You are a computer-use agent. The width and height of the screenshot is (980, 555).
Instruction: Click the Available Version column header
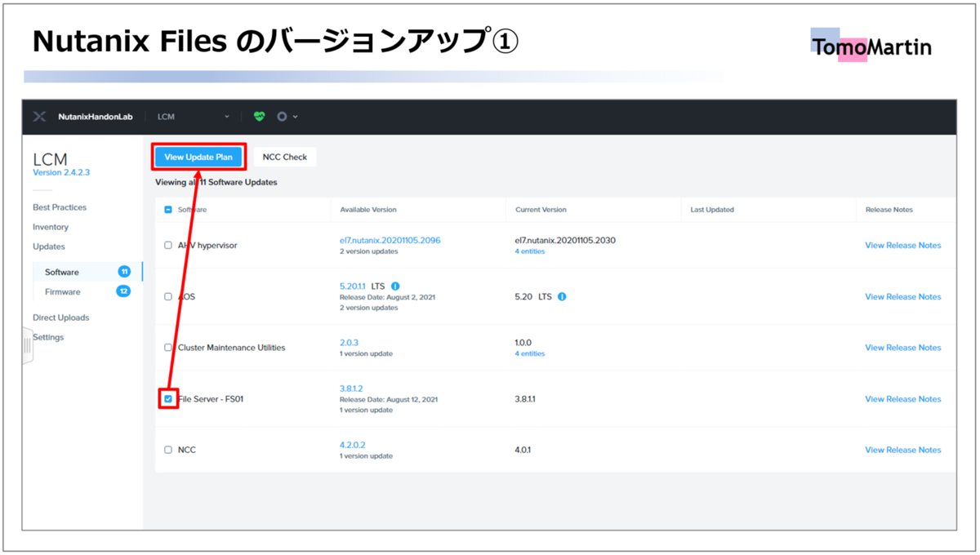point(368,210)
